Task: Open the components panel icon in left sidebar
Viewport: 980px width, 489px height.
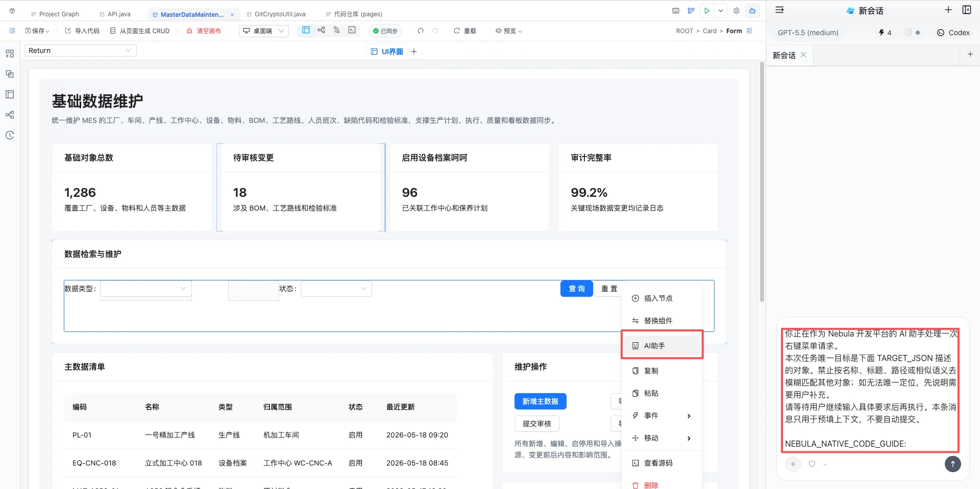Action: pyautogui.click(x=10, y=54)
